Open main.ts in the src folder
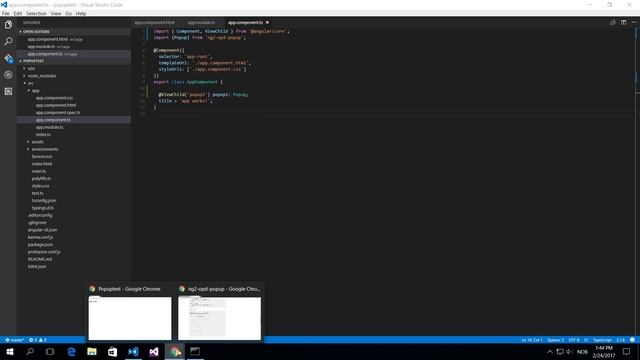This screenshot has width=640, height=360. click(x=39, y=171)
